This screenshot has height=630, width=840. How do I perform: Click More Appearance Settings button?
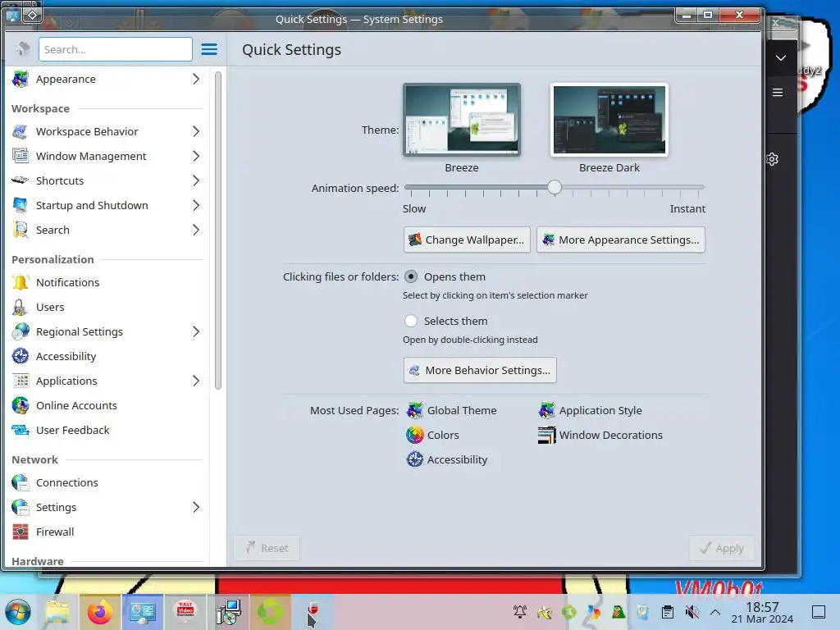click(x=621, y=240)
